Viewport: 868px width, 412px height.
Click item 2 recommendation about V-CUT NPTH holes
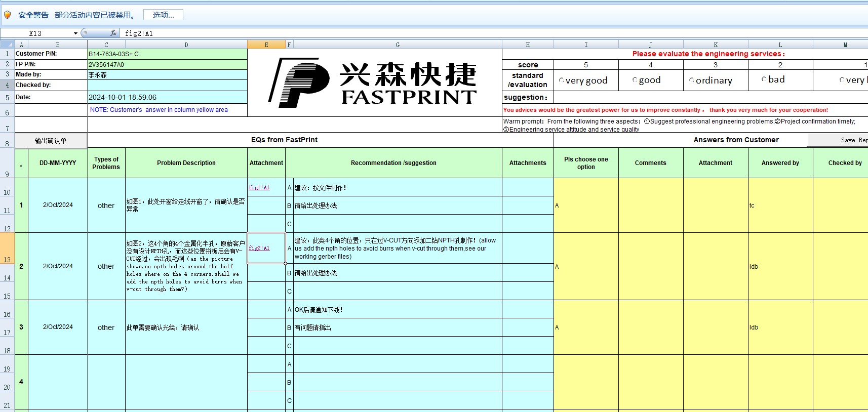click(398, 248)
